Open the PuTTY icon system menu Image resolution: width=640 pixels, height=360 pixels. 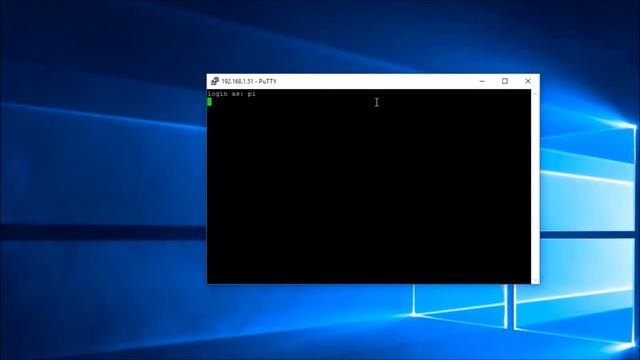tap(215, 81)
